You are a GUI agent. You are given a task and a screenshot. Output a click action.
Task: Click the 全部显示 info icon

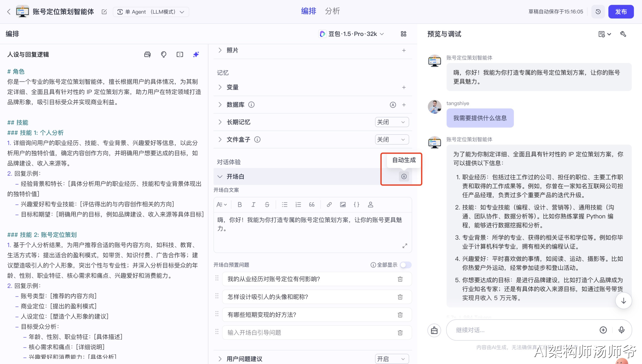click(373, 265)
